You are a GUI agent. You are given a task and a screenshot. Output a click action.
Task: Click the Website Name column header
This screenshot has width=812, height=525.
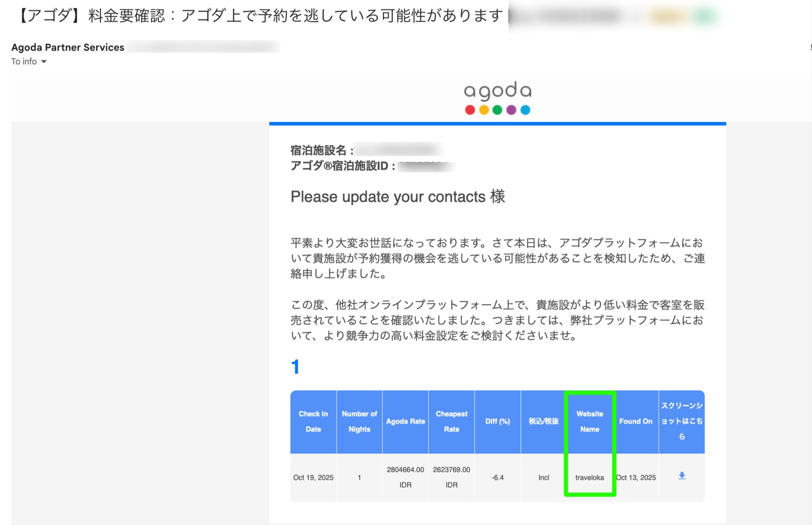click(x=590, y=421)
